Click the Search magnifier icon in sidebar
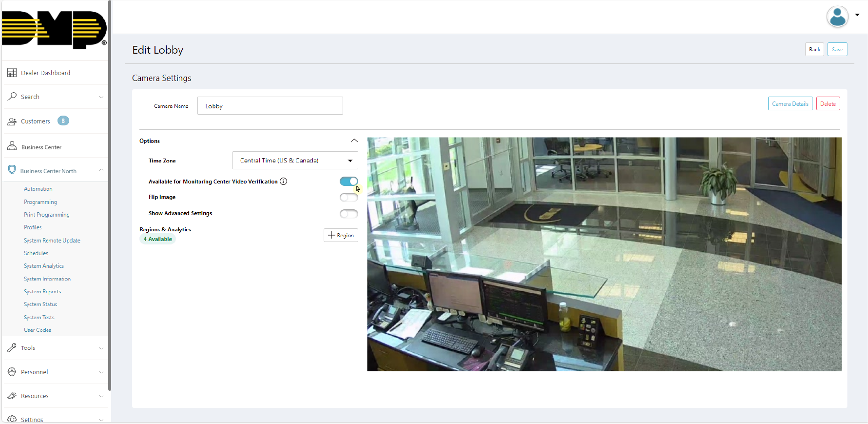This screenshot has height=424, width=868. pos(12,97)
